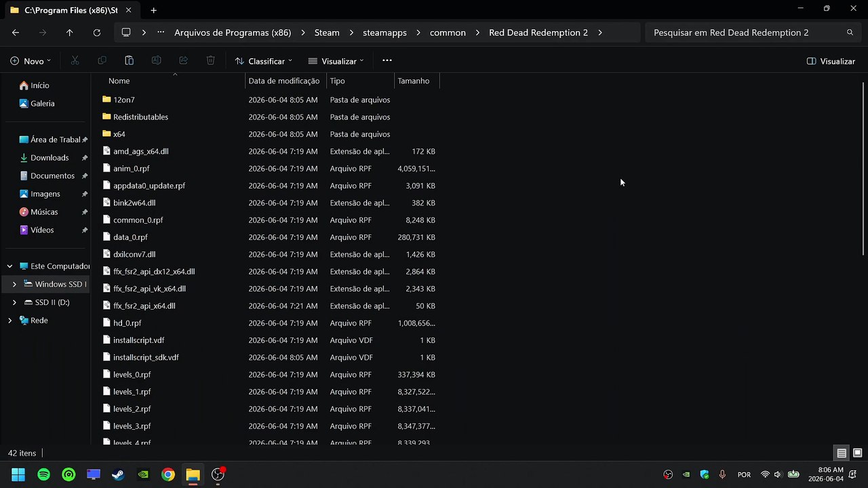Sort by Data de modificação column header
Image resolution: width=868 pixels, height=488 pixels.
click(285, 81)
